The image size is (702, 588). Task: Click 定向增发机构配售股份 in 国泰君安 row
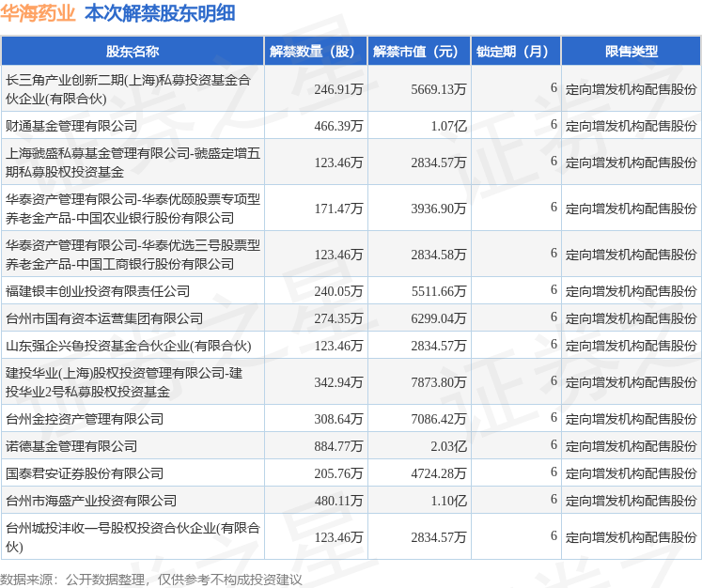[632, 474]
